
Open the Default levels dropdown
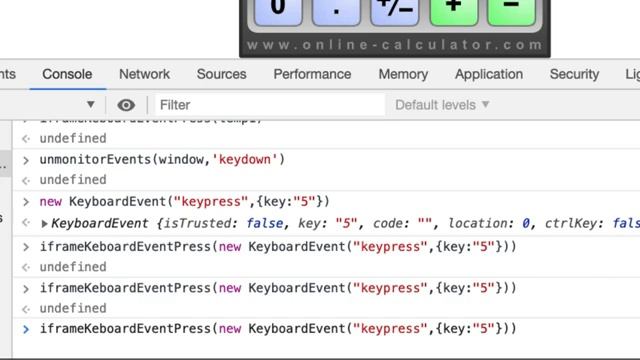point(442,105)
